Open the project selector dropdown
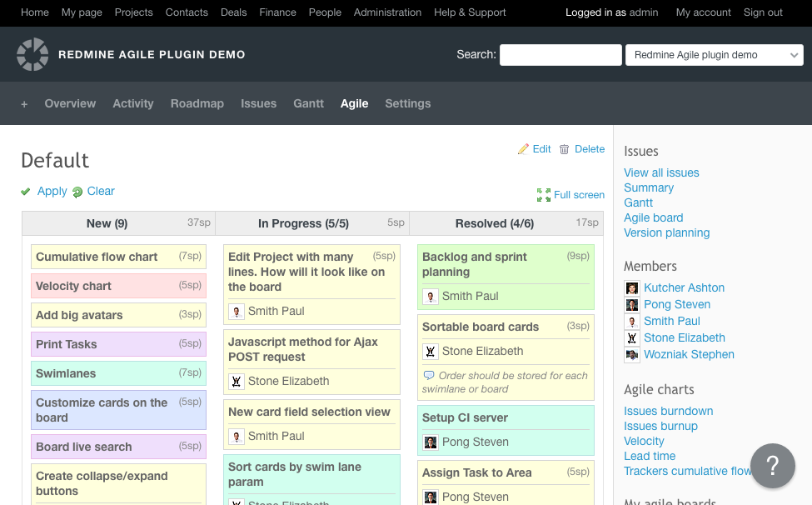The width and height of the screenshot is (812, 505). tap(714, 55)
